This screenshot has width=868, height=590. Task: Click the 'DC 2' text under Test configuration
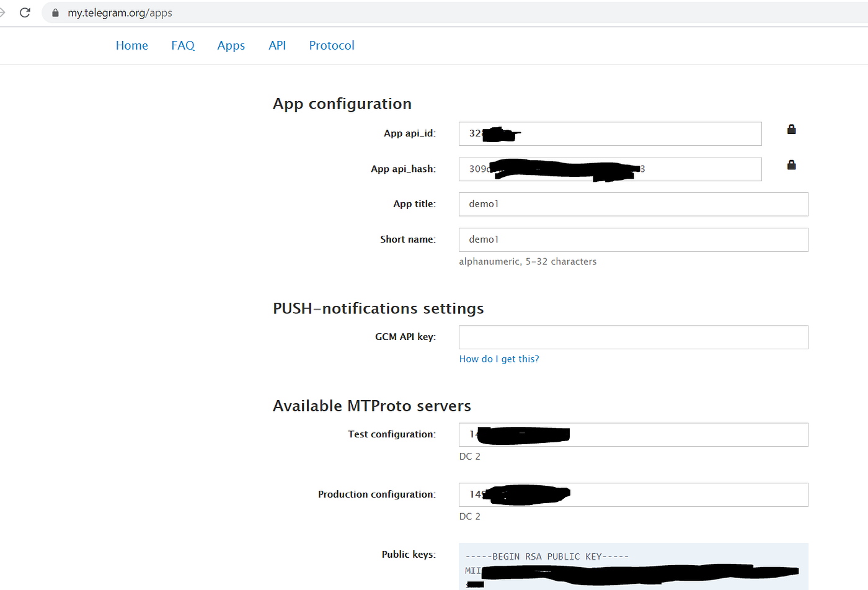469,456
